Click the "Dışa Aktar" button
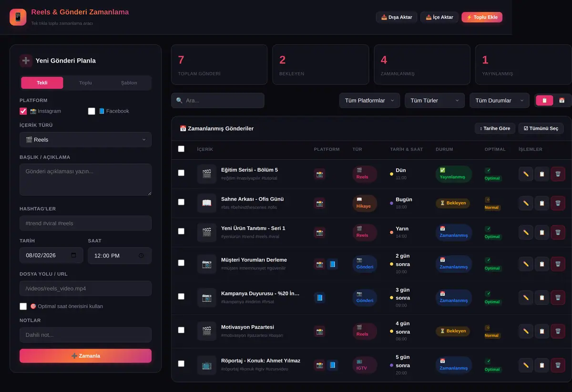572x392 pixels. [x=397, y=17]
